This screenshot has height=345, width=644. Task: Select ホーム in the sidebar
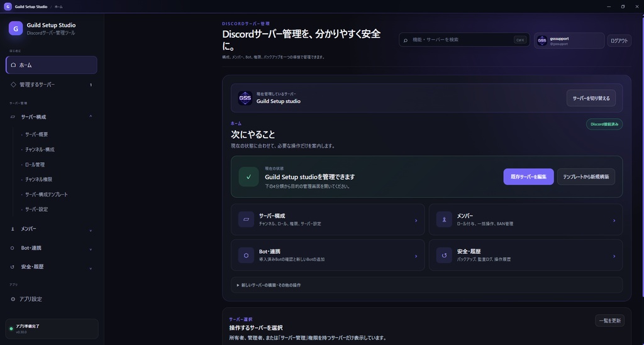coord(52,65)
